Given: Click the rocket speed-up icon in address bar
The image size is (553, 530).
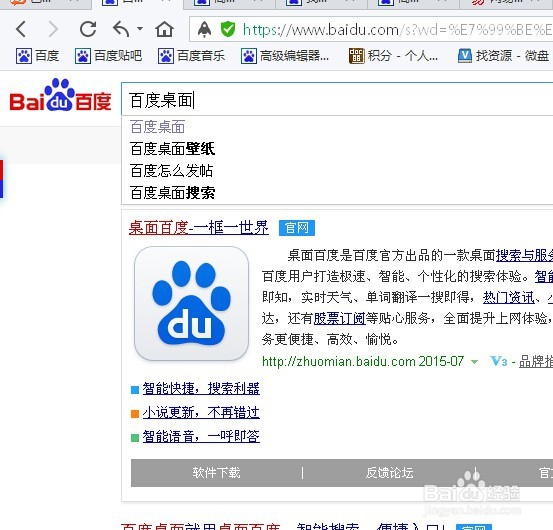Looking at the screenshot, I should pyautogui.click(x=205, y=29).
